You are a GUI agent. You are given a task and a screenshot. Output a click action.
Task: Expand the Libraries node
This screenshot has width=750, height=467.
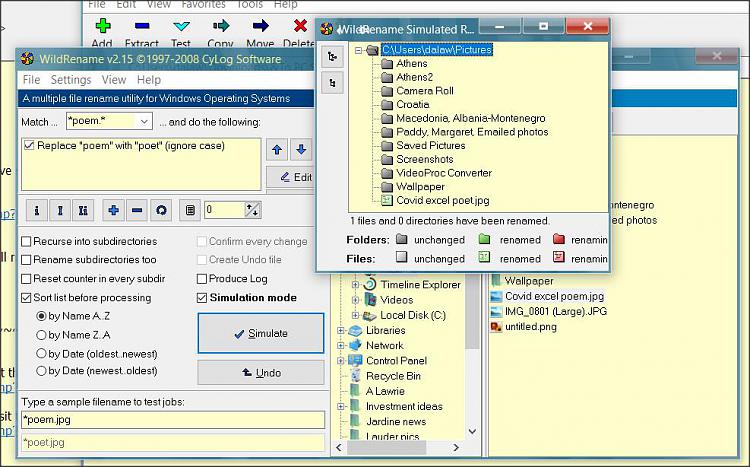click(x=341, y=330)
